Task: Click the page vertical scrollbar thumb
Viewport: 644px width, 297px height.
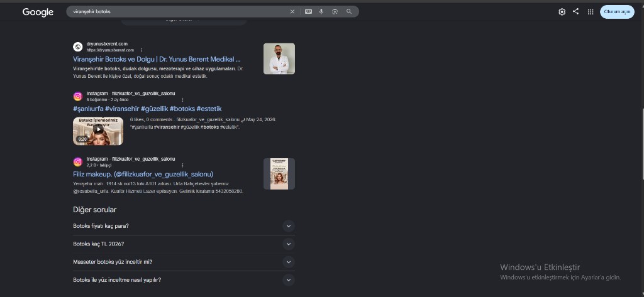Action: (x=642, y=144)
